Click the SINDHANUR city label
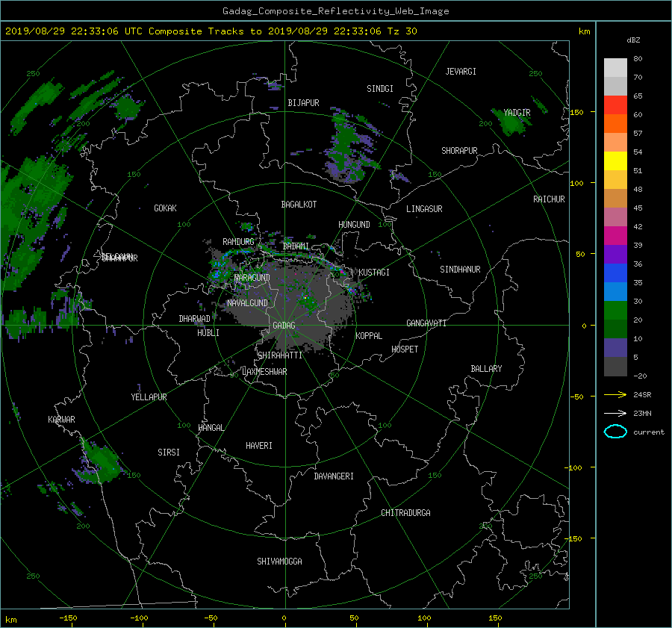The image size is (672, 628). 460,270
